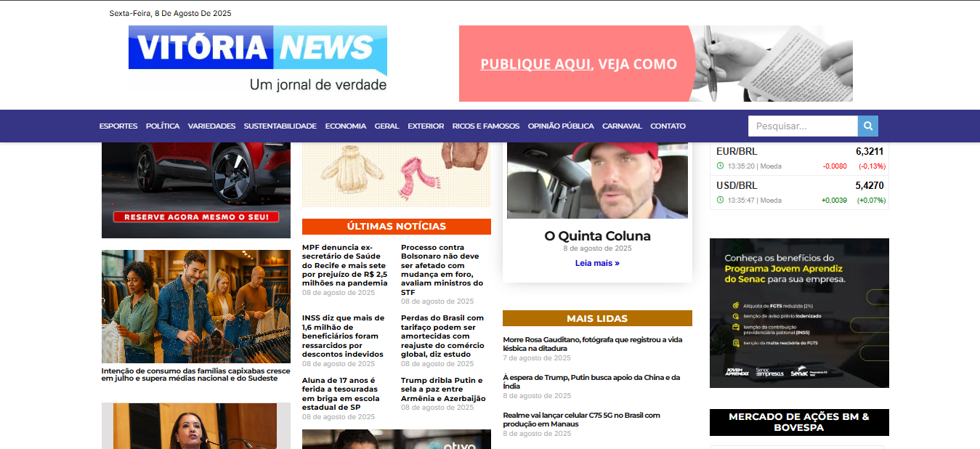Click the clock icon next to EUR/BRL
Screen dimensions: 980x449
coord(719,166)
